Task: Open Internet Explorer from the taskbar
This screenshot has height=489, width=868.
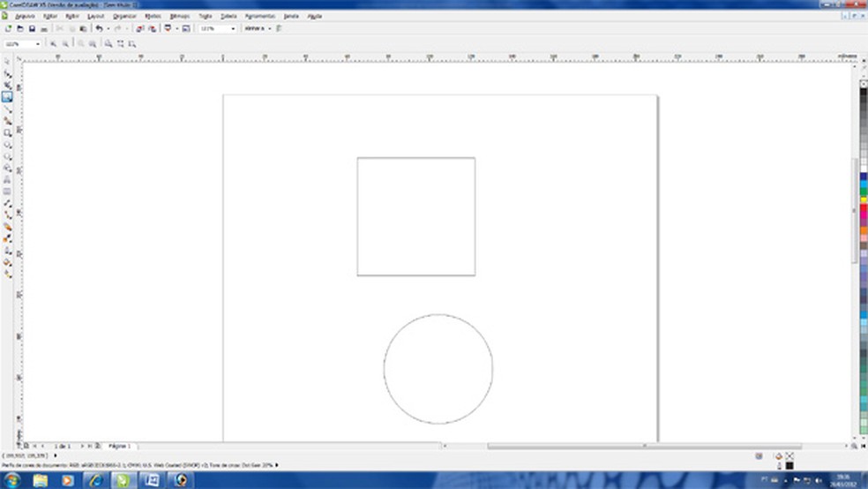Action: 95,480
